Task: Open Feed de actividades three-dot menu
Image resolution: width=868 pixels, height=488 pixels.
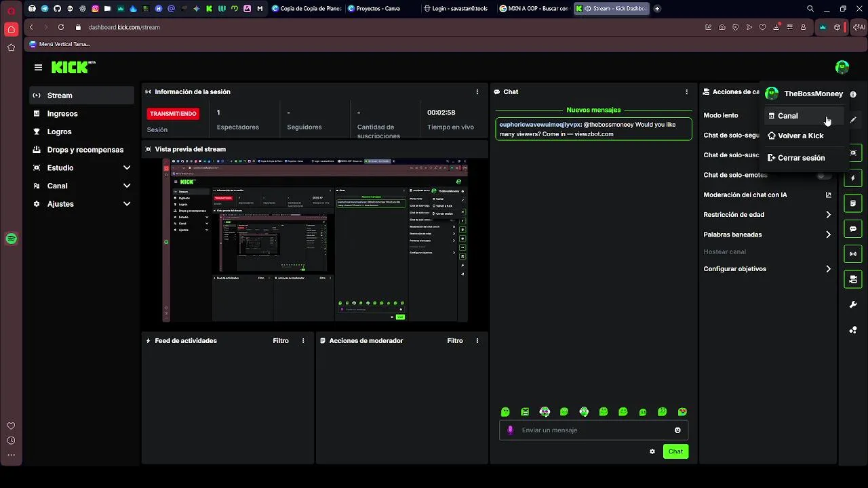Action: coord(303,341)
